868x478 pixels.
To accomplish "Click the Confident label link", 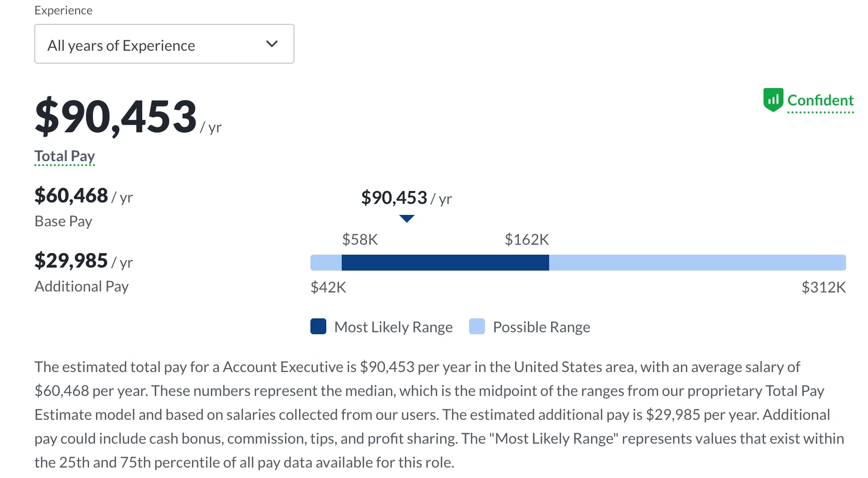I will coord(820,100).
